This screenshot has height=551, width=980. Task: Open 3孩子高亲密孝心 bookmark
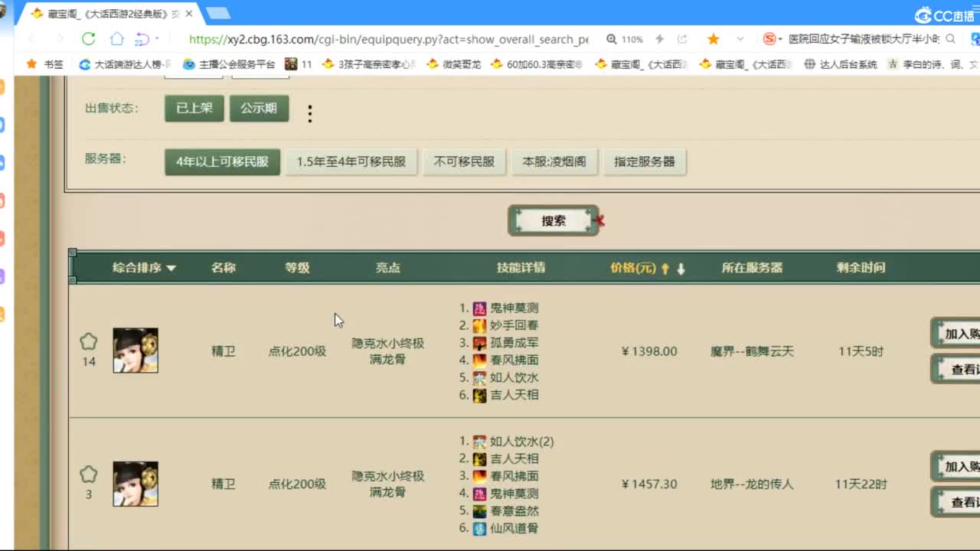point(369,64)
